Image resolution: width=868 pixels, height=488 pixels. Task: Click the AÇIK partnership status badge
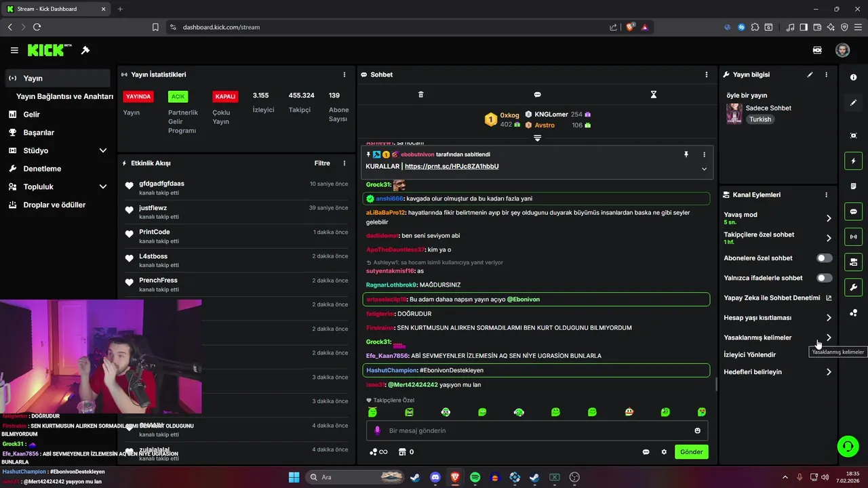178,96
